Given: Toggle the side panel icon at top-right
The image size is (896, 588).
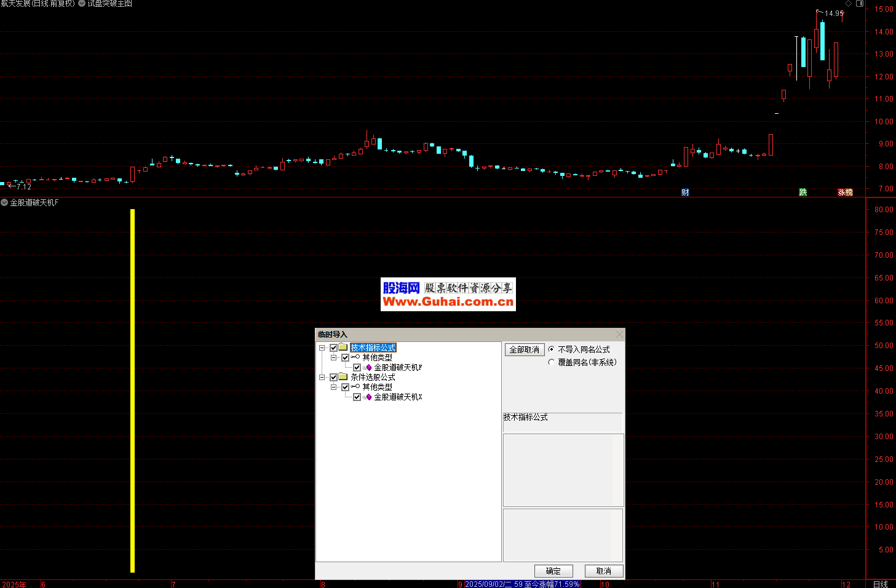Looking at the screenshot, I should tap(860, 4).
